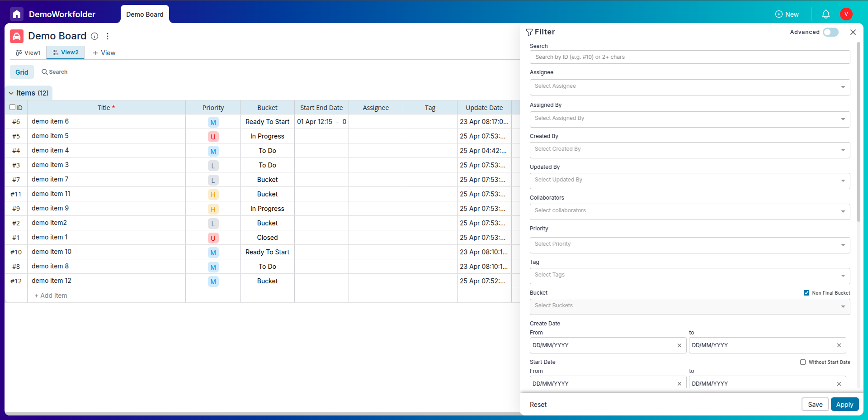
Task: Open the Select Created By dropdown
Action: tap(690, 150)
